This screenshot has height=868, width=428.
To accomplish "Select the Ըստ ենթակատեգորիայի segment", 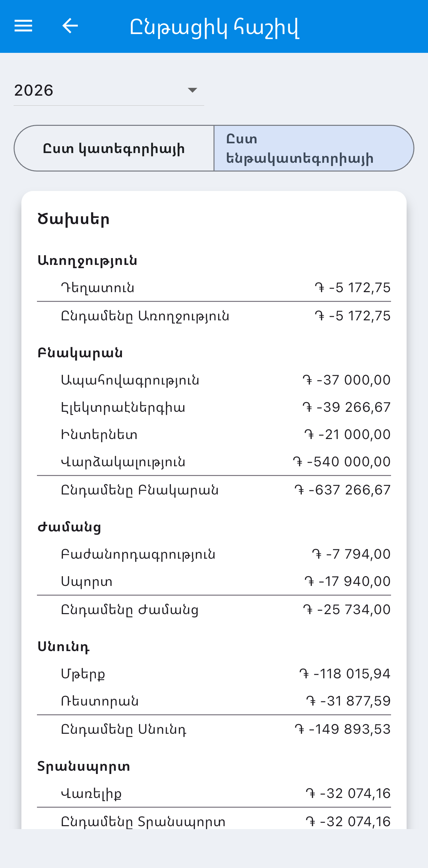I will point(314,148).
